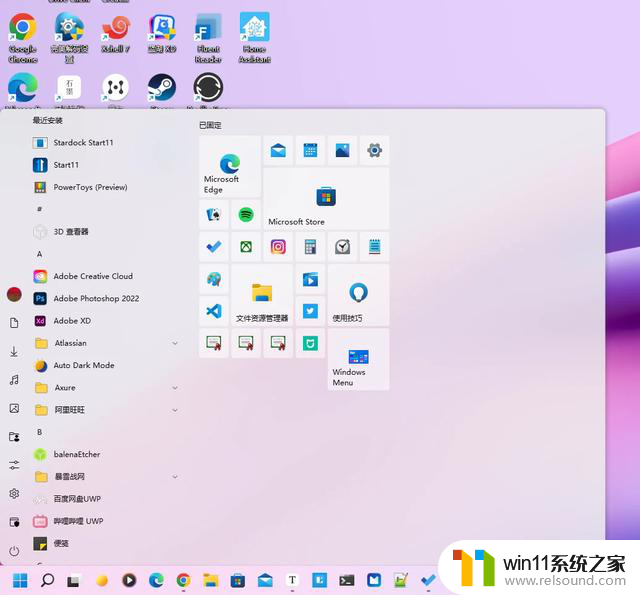Open the Xbox pinned tile
Screen dimensions: 640x595
click(246, 246)
